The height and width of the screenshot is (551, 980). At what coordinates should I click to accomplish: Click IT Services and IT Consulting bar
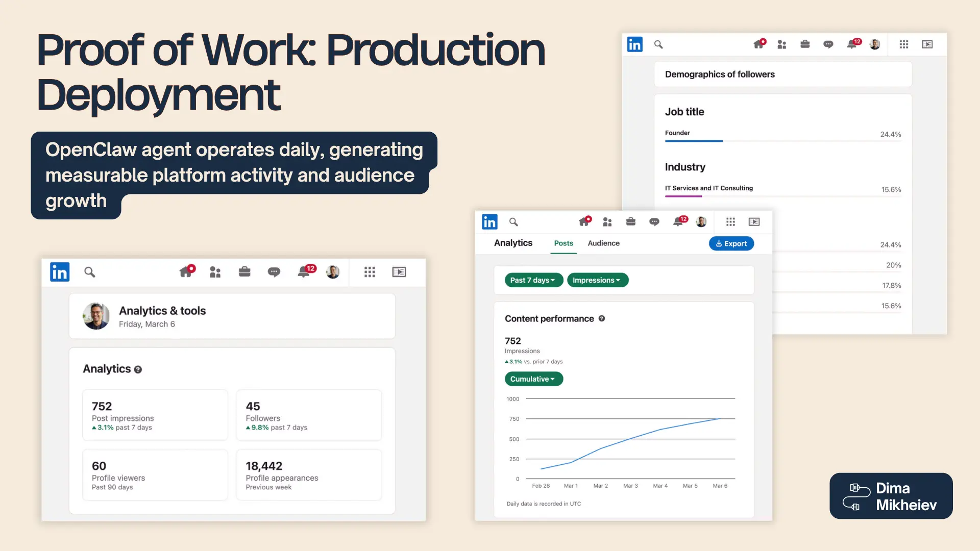click(x=783, y=196)
